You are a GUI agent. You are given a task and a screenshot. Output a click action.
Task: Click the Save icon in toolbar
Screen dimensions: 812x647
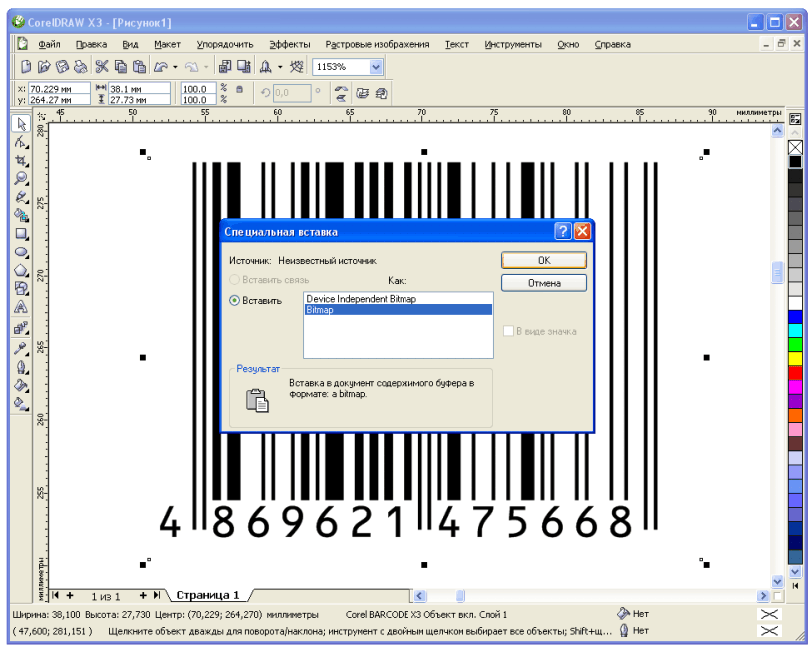click(62, 66)
